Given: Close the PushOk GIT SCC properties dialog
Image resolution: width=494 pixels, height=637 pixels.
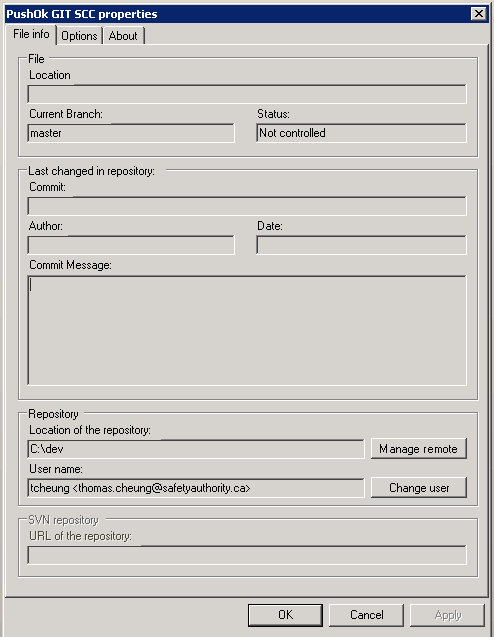Looking at the screenshot, I should click(479, 14).
